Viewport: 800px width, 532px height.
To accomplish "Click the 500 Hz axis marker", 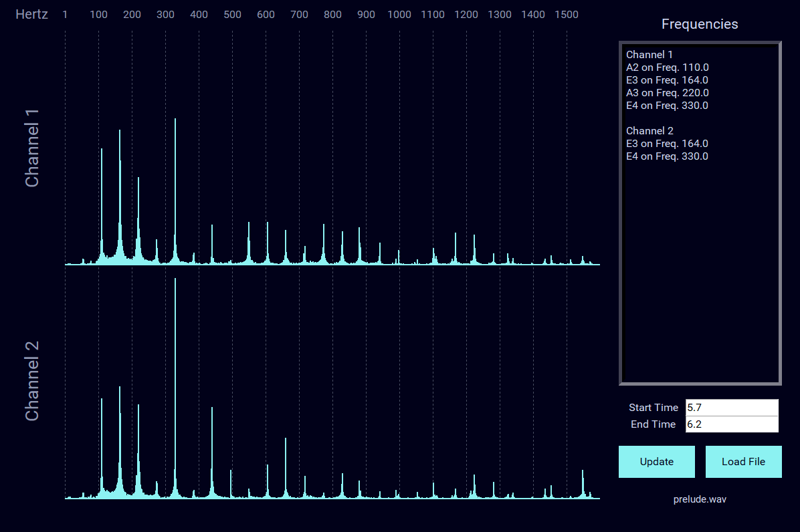I will click(x=232, y=14).
